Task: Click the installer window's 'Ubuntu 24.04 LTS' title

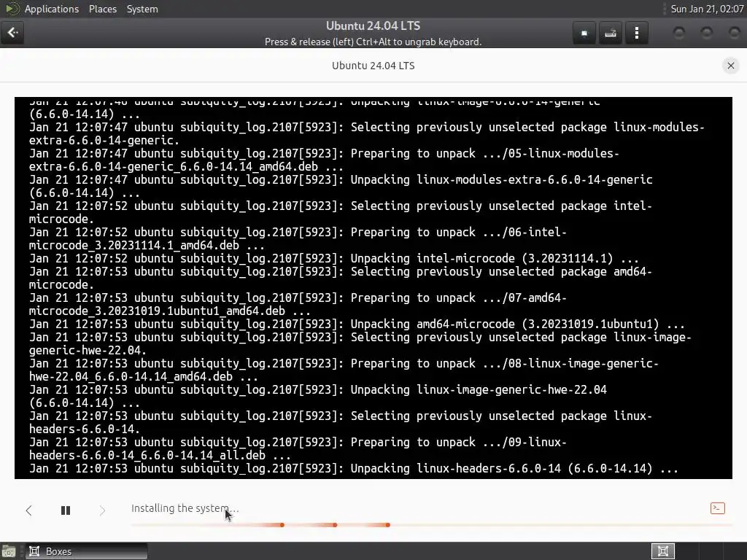Action: [373, 66]
